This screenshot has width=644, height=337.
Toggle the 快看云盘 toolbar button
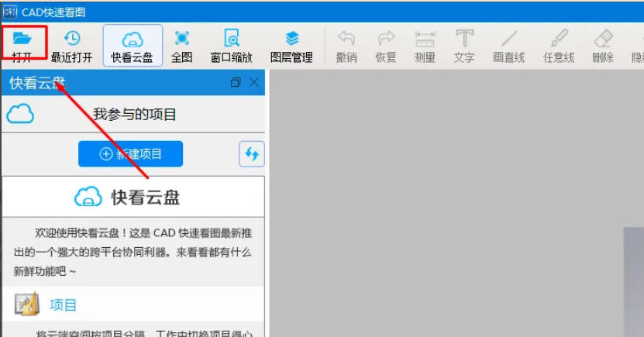tap(133, 46)
